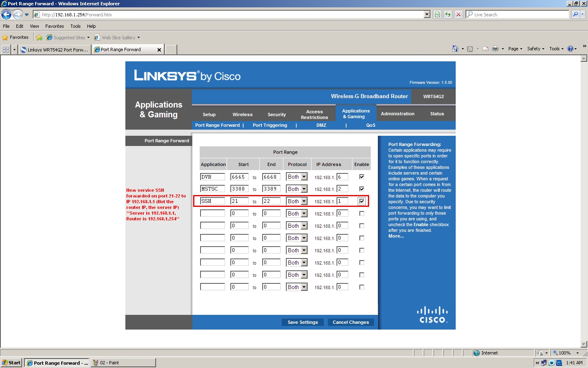Image resolution: width=588 pixels, height=368 pixels.
Task: Click the Stop loading red X icon
Action: [459, 14]
